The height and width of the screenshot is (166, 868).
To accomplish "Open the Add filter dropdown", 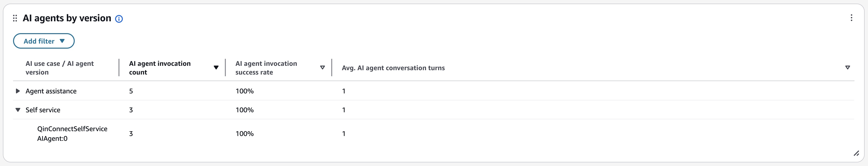I will [x=44, y=41].
